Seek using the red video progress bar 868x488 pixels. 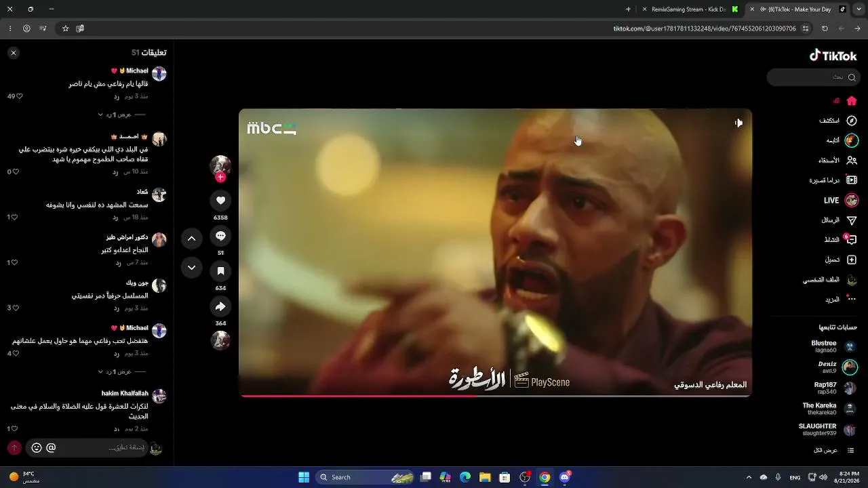point(495,396)
